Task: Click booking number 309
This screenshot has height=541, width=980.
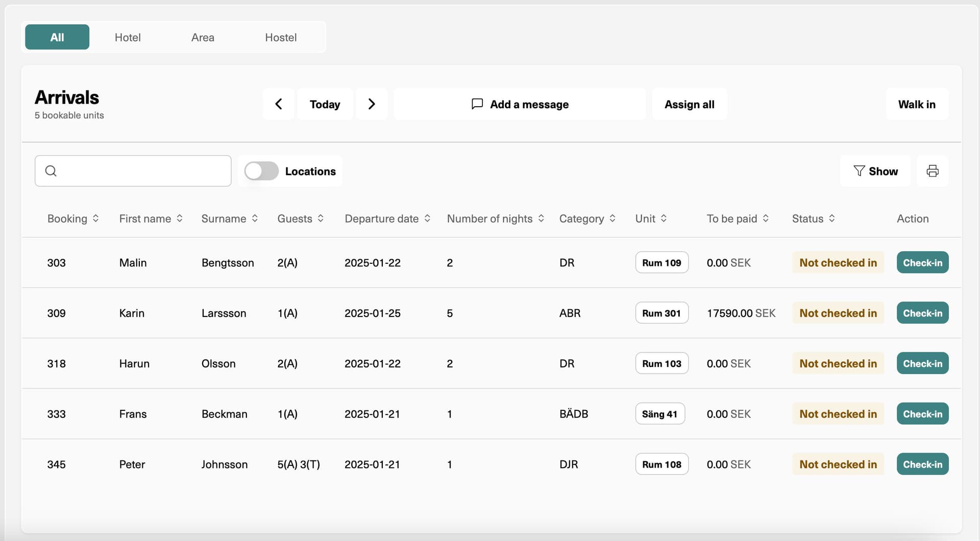Action: click(x=56, y=313)
